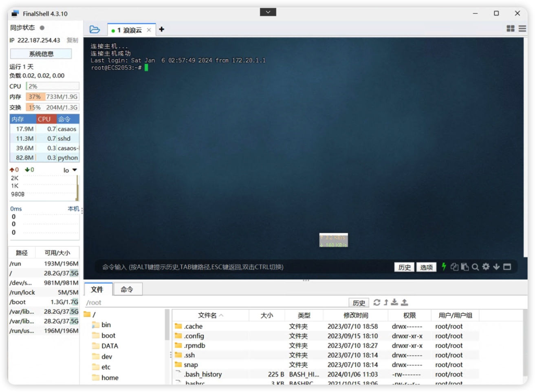Sort files by 文件名 column header

point(211,315)
